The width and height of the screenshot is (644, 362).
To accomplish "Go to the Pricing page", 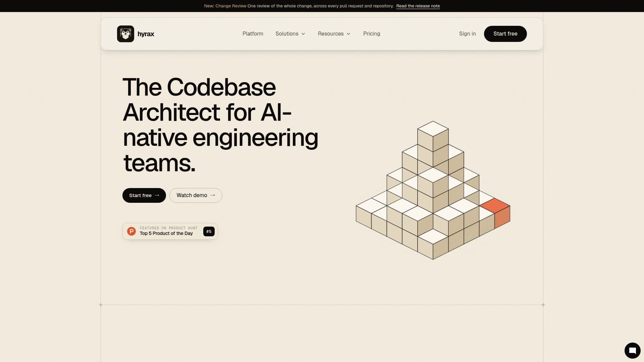I will [x=372, y=34].
